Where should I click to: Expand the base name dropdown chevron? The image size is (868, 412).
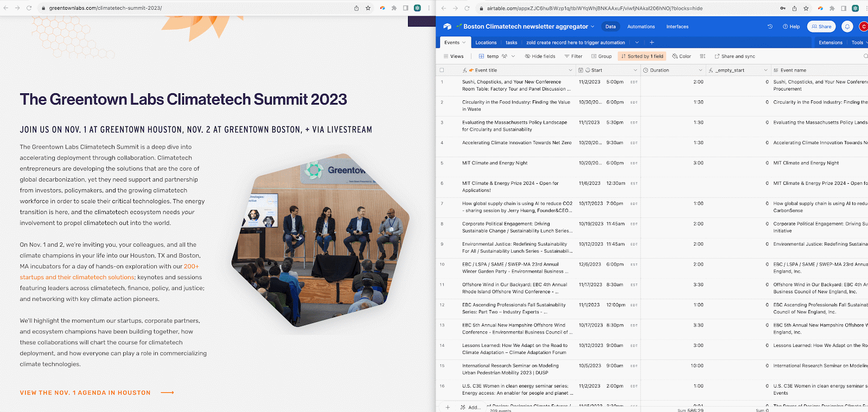click(592, 27)
